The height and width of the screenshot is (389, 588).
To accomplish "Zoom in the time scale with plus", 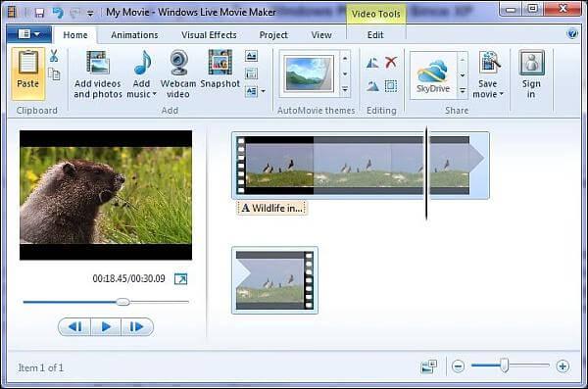I will click(x=563, y=366).
